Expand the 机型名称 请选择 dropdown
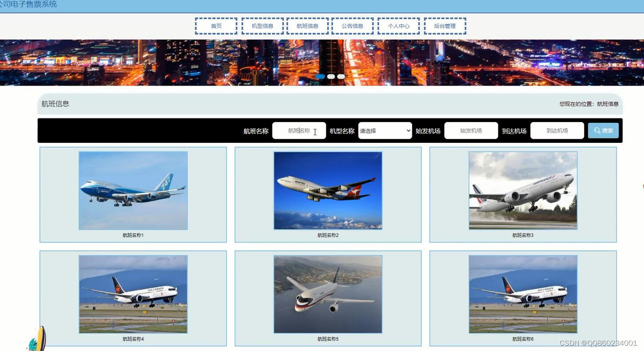 [x=385, y=130]
